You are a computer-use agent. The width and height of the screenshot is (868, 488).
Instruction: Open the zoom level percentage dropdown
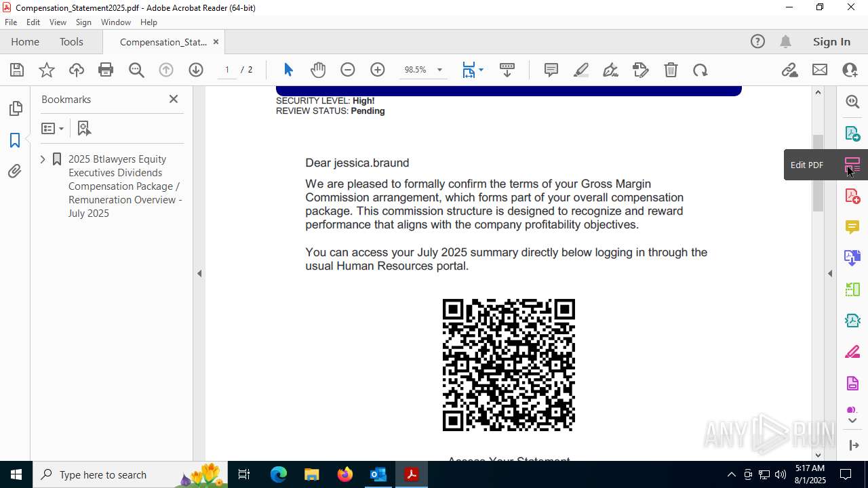439,70
